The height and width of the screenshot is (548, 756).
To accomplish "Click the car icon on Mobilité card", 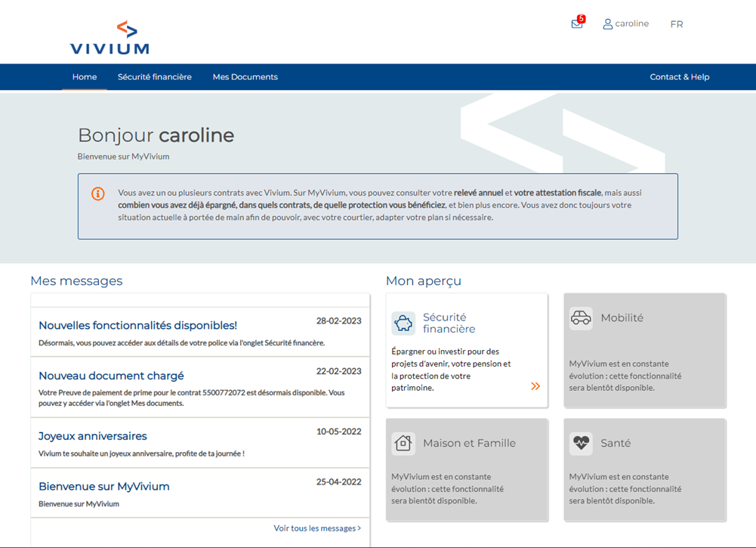I will click(x=581, y=318).
